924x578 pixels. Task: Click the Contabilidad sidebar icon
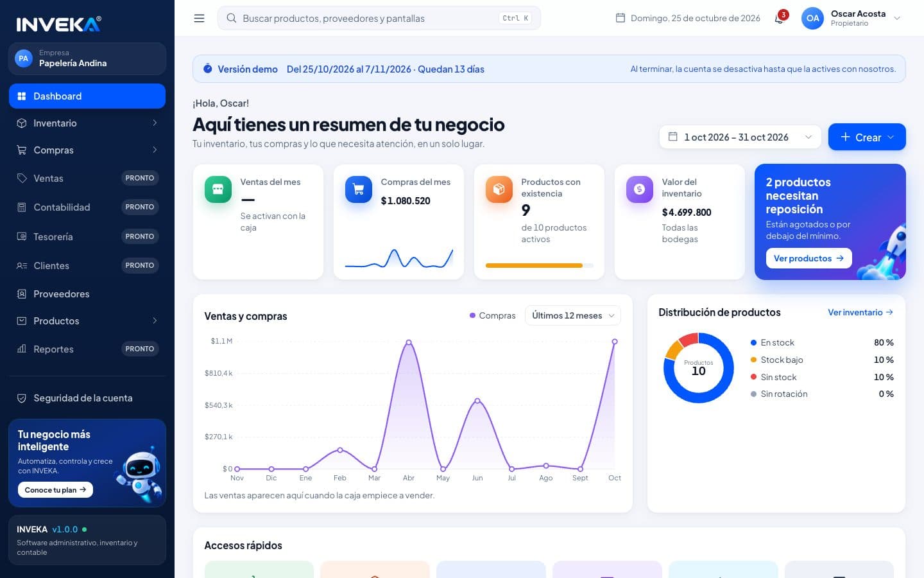click(22, 207)
